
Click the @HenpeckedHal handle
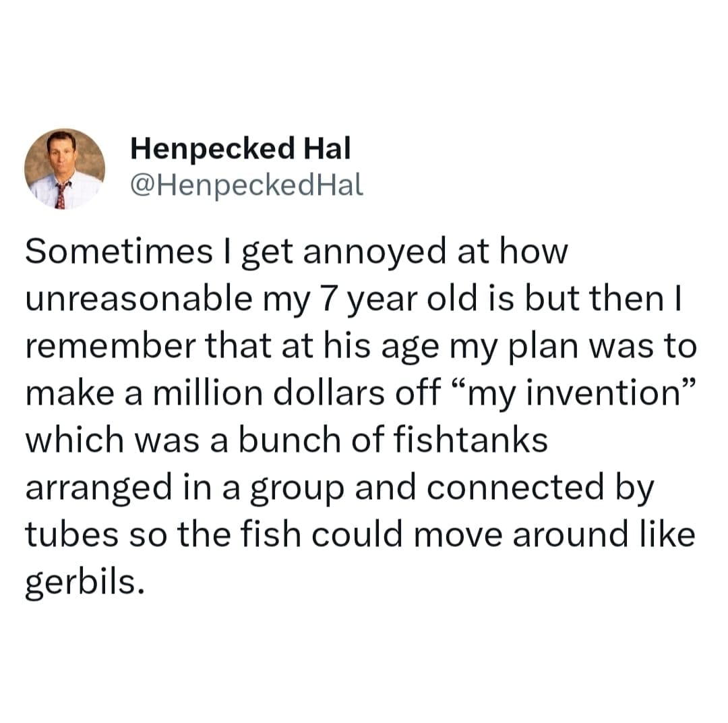pyautogui.click(x=247, y=183)
